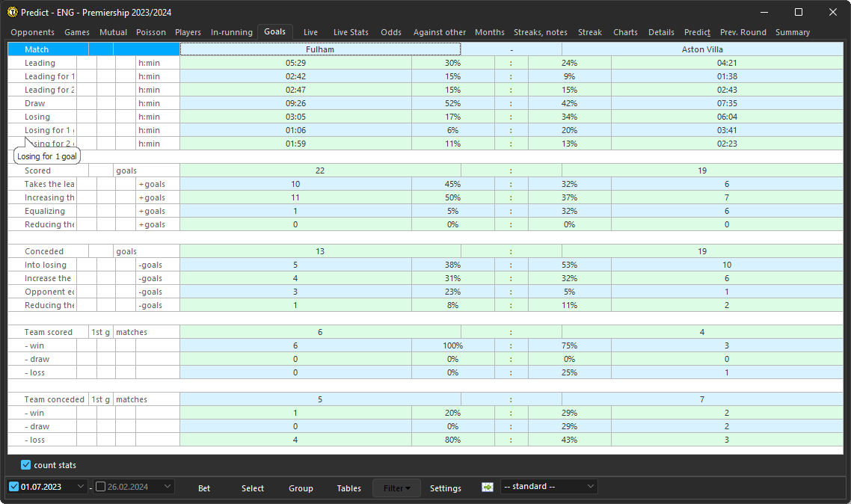Click the Fulham column header
Viewport: 851px width, 504px height.
click(x=319, y=49)
